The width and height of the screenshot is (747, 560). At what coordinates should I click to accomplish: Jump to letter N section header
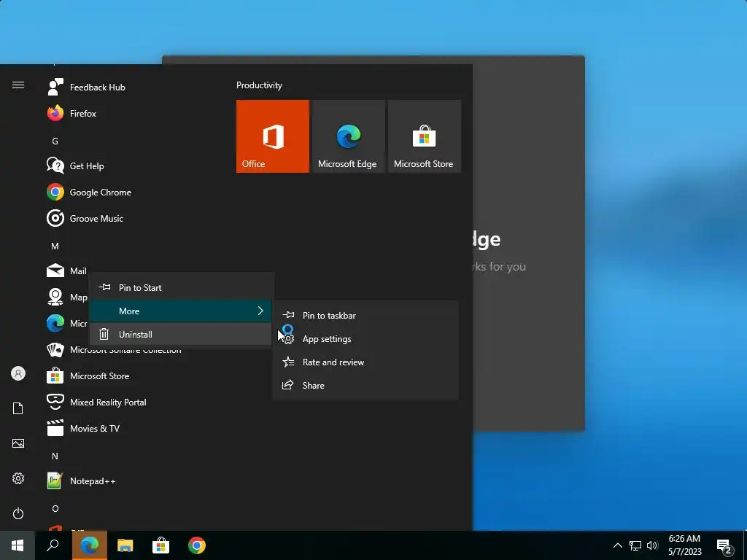[55, 456]
